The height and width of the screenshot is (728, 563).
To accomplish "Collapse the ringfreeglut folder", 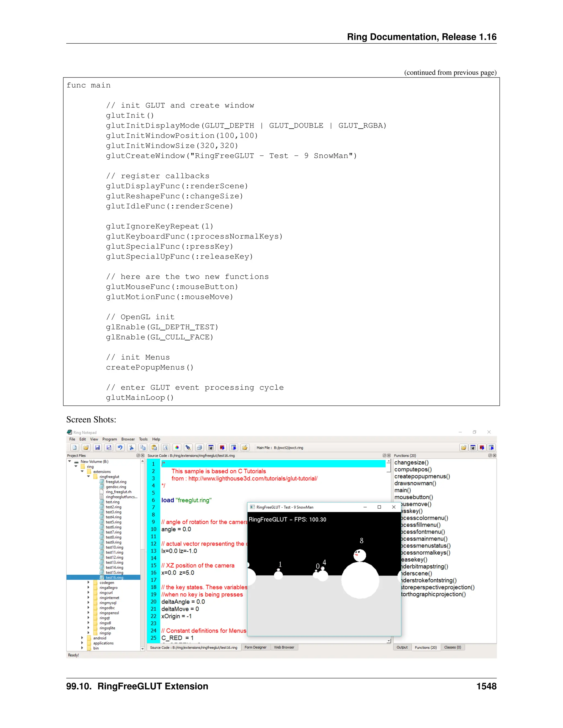I will 89,477.
